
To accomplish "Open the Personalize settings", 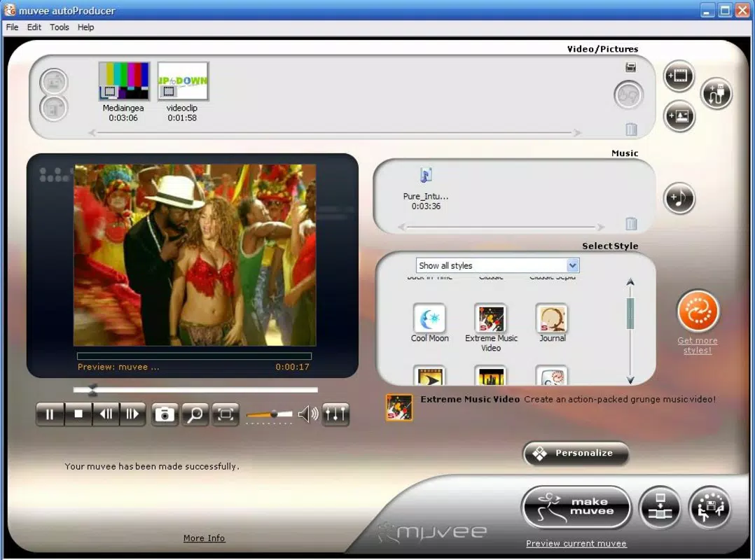I will point(576,453).
